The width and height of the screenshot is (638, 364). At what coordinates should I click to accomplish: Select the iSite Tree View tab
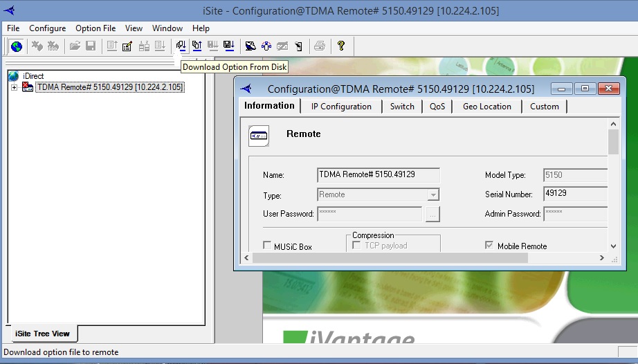click(x=42, y=334)
